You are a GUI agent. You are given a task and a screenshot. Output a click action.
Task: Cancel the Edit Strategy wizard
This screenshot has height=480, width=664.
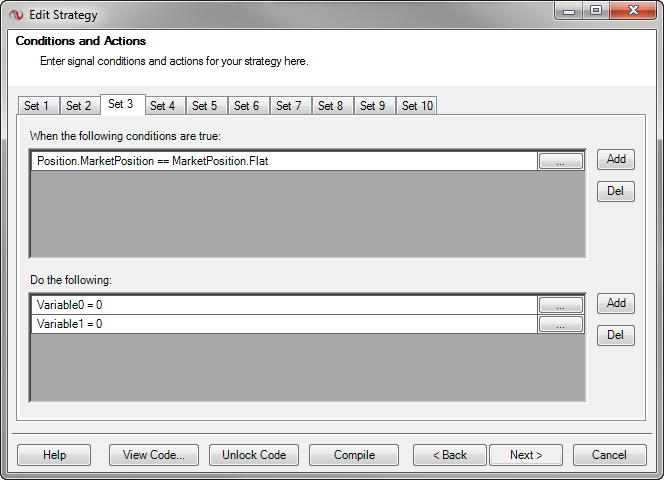pos(609,455)
